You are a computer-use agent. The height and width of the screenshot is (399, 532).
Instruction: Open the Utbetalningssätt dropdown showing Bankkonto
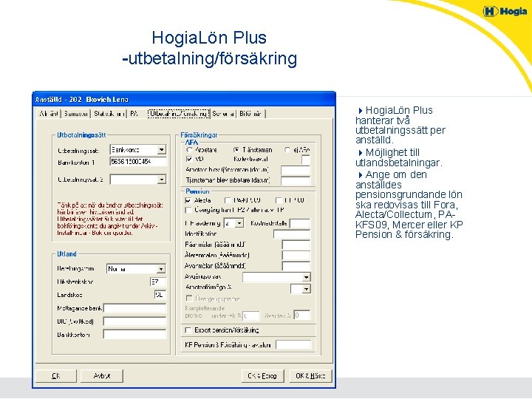point(162,149)
